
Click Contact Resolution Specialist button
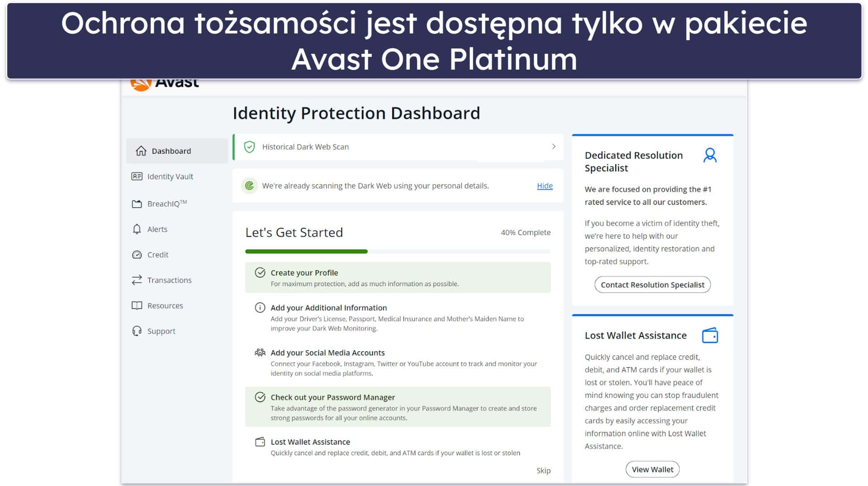click(x=652, y=284)
